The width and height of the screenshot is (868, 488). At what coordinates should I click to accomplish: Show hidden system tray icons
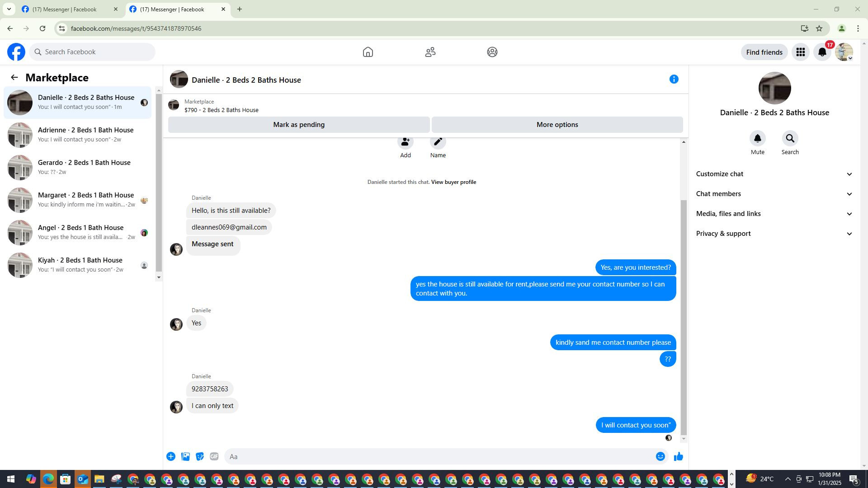788,479
